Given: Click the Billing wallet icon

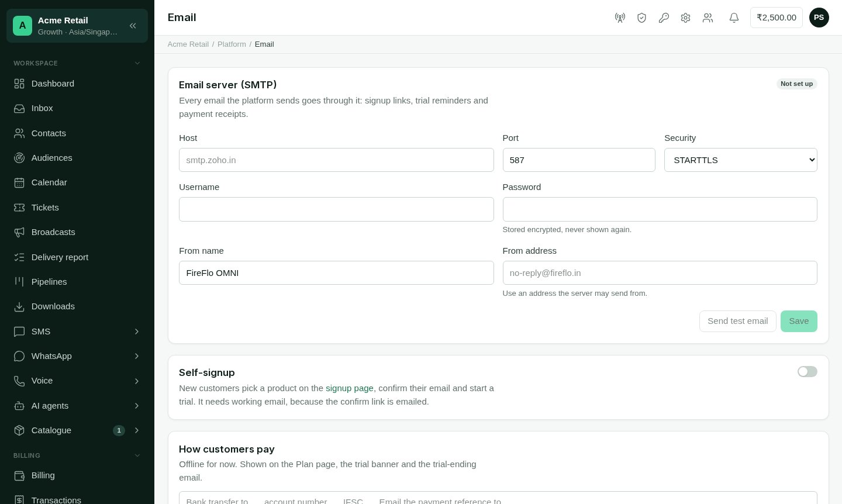Looking at the screenshot, I should pos(19,475).
